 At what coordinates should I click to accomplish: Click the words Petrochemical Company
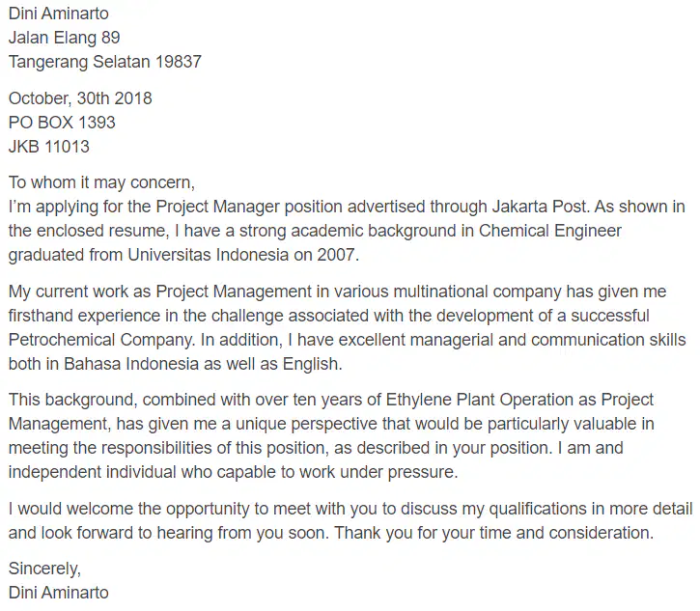pyautogui.click(x=101, y=340)
